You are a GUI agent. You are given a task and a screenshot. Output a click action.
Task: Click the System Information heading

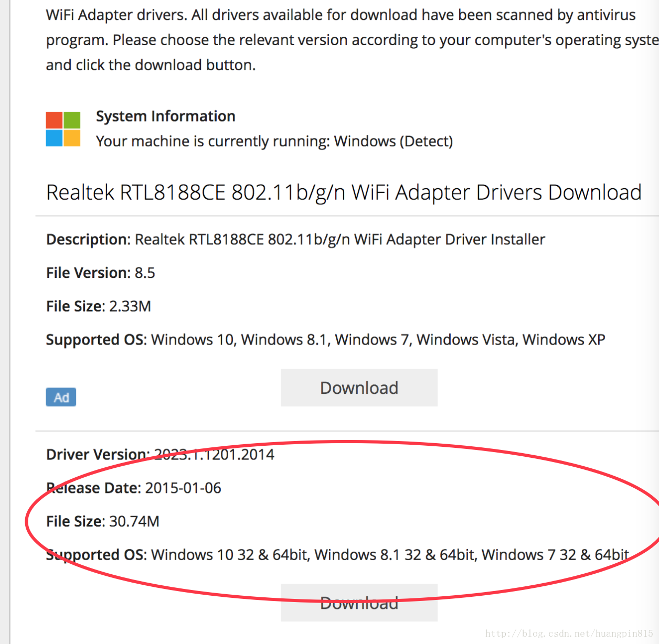[165, 116]
